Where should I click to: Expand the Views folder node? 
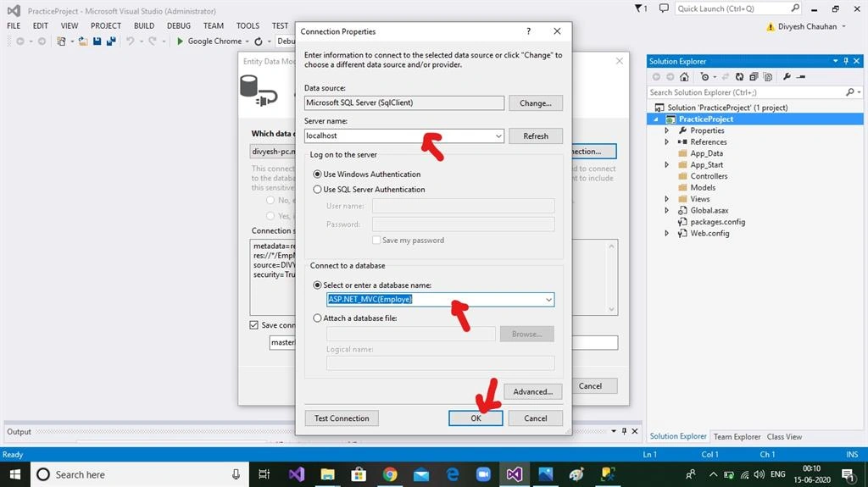pyautogui.click(x=666, y=199)
